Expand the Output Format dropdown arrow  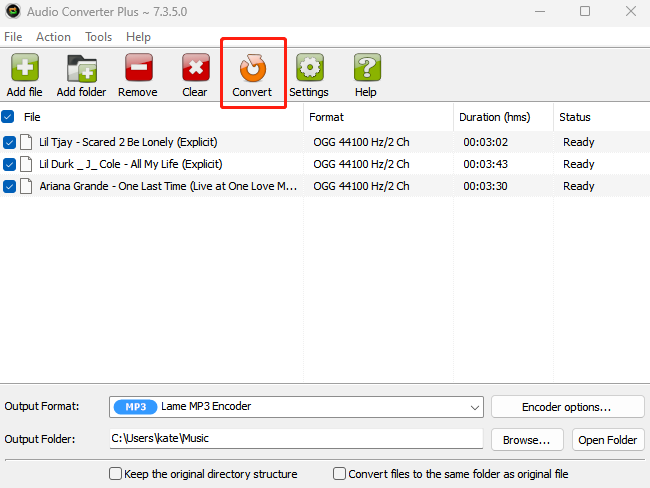[x=475, y=407]
